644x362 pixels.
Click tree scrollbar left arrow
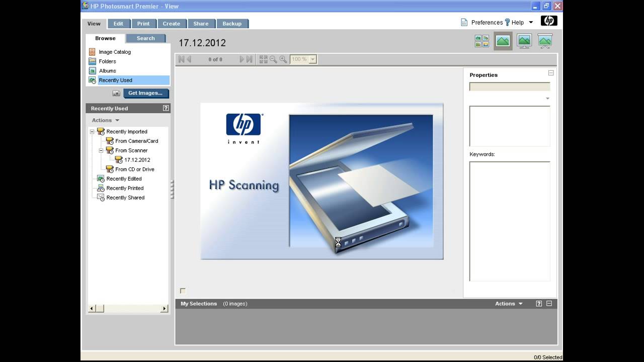pos(92,309)
